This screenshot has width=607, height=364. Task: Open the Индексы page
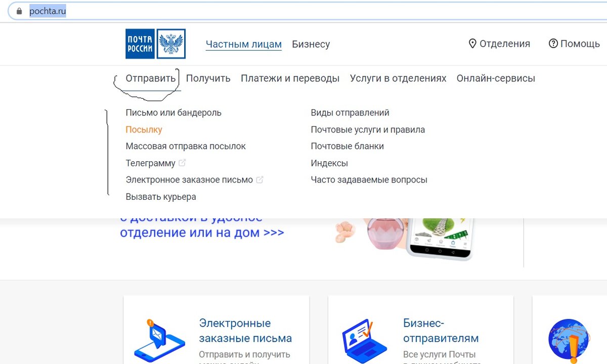click(x=329, y=163)
